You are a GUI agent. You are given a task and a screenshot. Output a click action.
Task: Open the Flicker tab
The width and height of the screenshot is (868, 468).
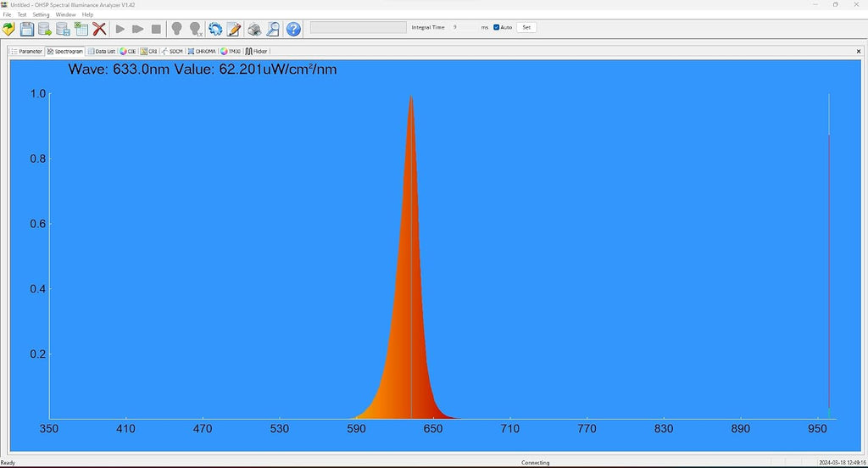pyautogui.click(x=257, y=51)
